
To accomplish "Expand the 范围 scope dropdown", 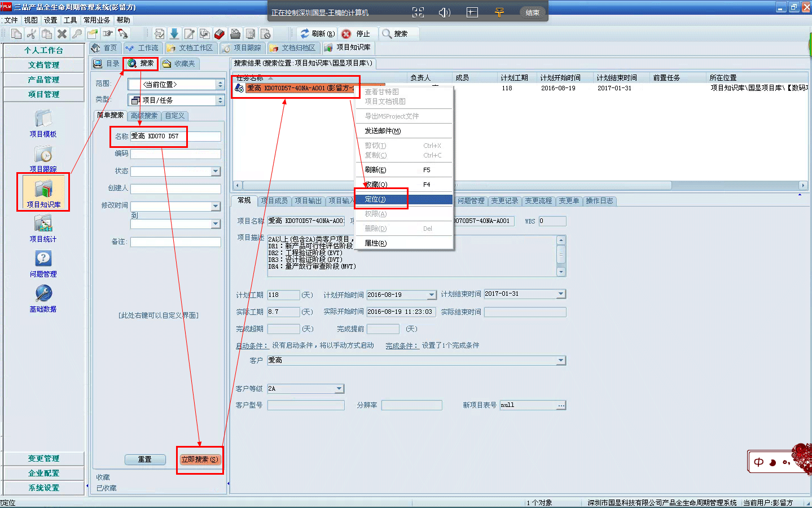I will pos(220,85).
